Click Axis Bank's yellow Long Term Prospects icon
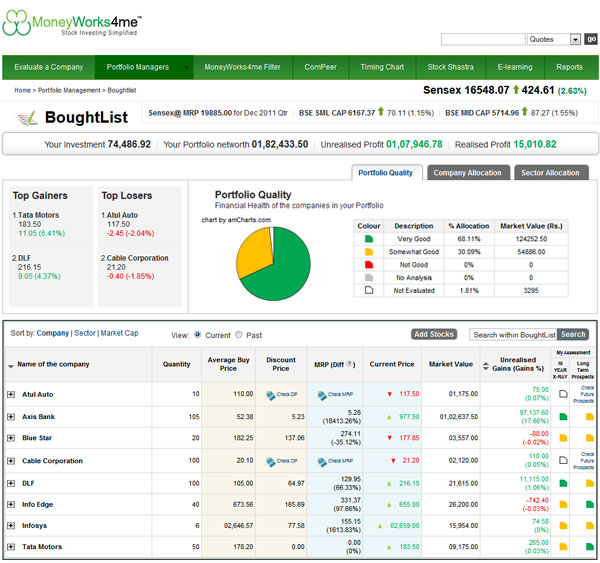This screenshot has height=563, width=600. (x=587, y=416)
